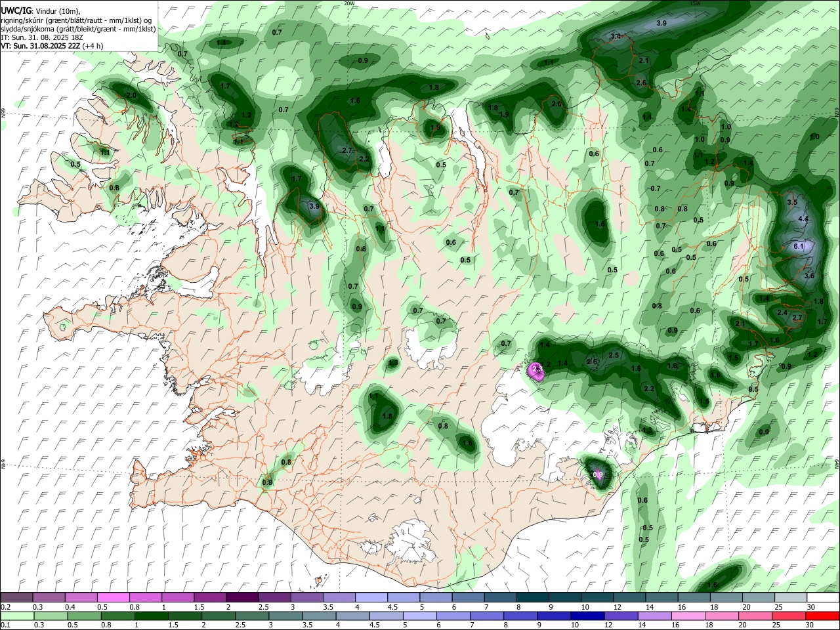
Task: Click the dark green 0.9 patch on the southeast coast
Action: pyautogui.click(x=598, y=474)
